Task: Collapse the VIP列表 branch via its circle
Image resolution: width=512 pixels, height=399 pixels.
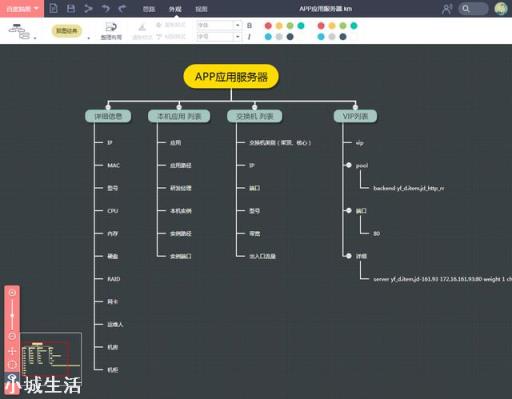Action: click(355, 107)
